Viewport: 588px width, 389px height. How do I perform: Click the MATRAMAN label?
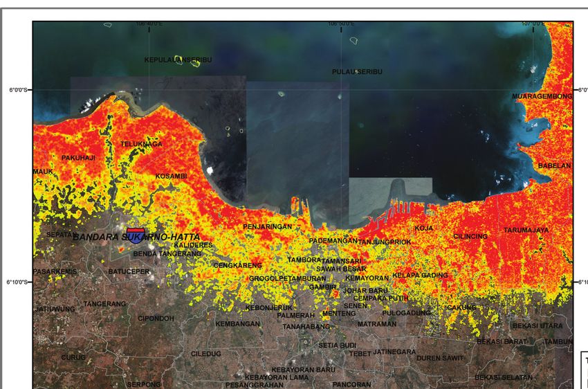coord(377,324)
